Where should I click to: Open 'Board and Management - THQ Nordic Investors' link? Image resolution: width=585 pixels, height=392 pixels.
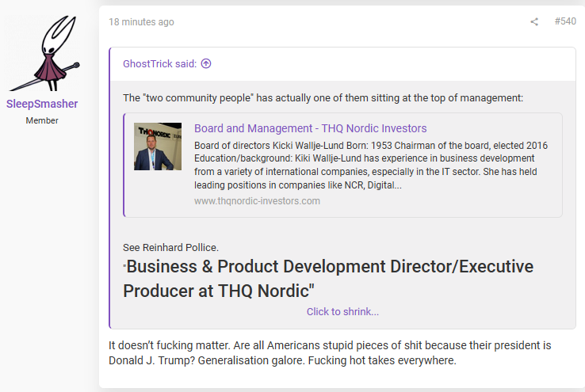(x=311, y=128)
